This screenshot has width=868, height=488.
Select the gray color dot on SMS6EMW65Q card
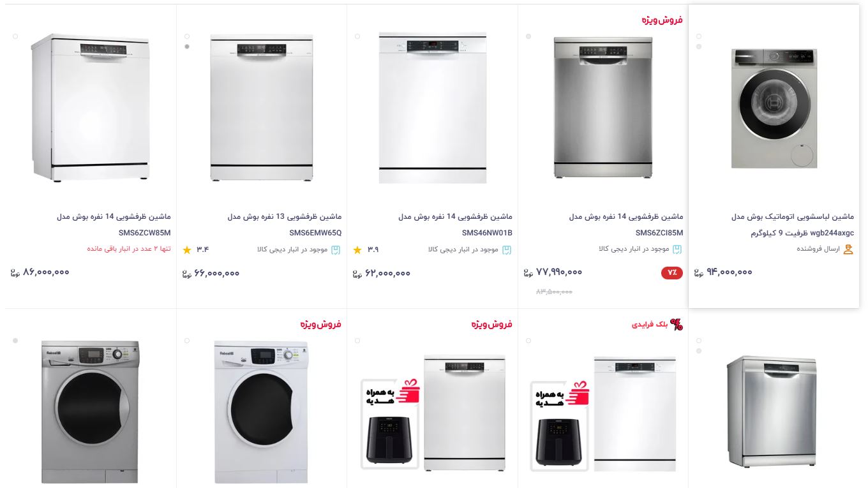(x=187, y=47)
